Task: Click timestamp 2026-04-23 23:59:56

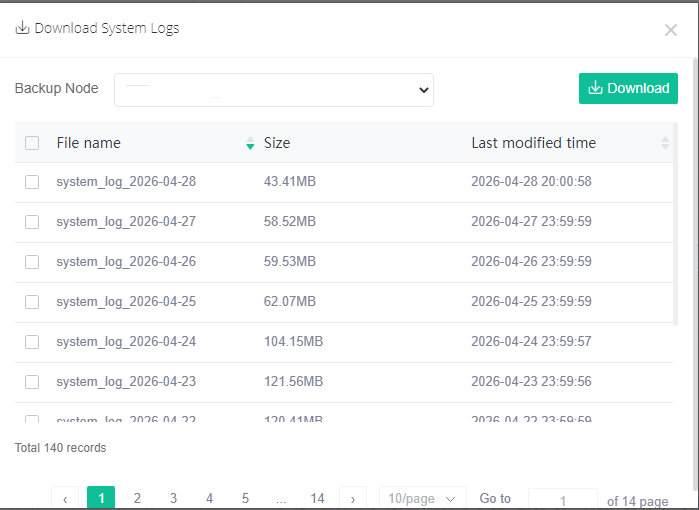Action: [x=531, y=382]
